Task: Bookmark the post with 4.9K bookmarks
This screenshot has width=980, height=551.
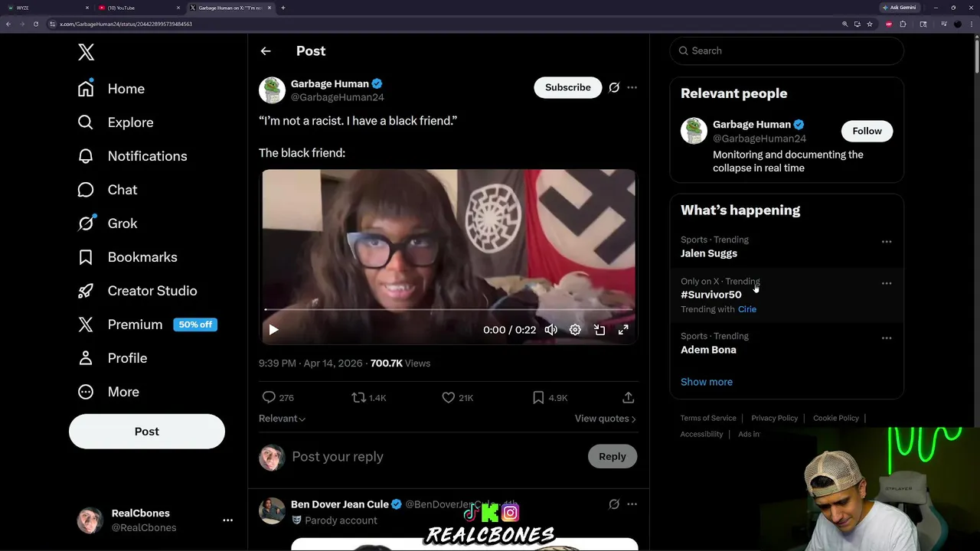Action: (550, 398)
